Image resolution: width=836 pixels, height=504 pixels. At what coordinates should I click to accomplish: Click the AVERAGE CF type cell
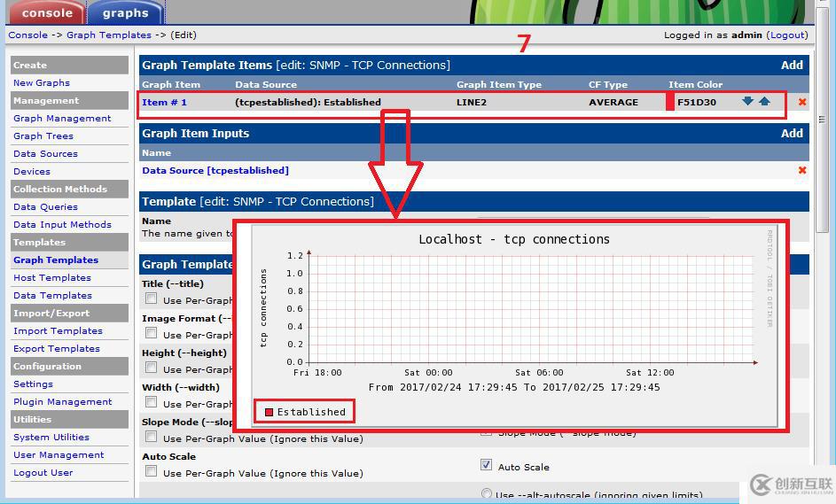coord(613,102)
